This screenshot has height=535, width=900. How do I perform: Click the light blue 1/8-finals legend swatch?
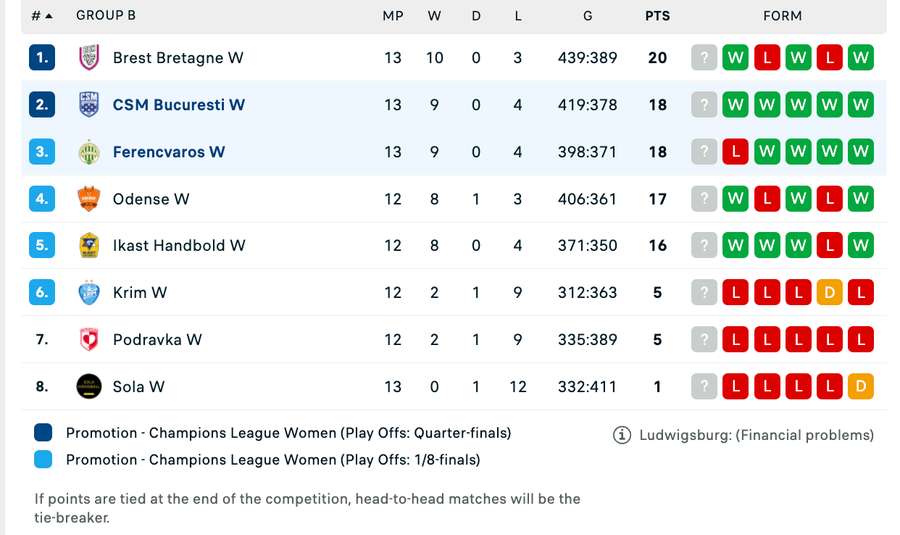tap(43, 460)
